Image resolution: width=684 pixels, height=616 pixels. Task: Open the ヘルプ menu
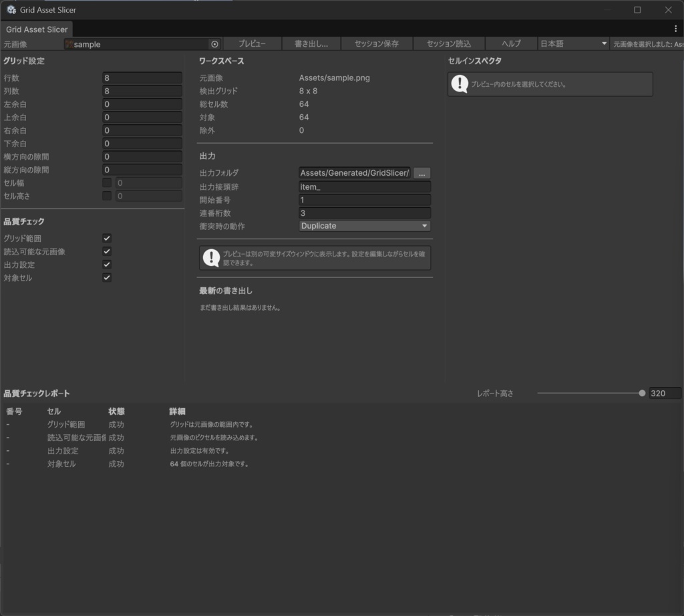tap(510, 43)
